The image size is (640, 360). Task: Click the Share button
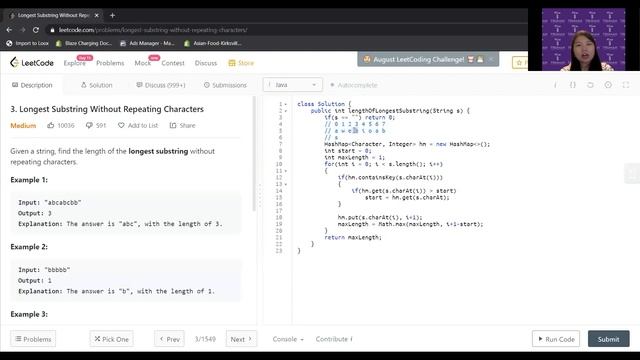[x=182, y=125]
